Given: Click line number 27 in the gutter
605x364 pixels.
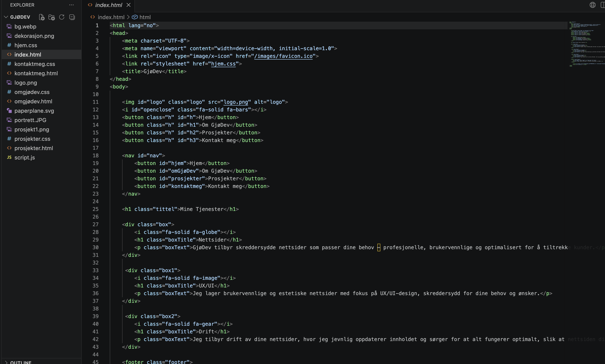Looking at the screenshot, I should (x=96, y=225).
